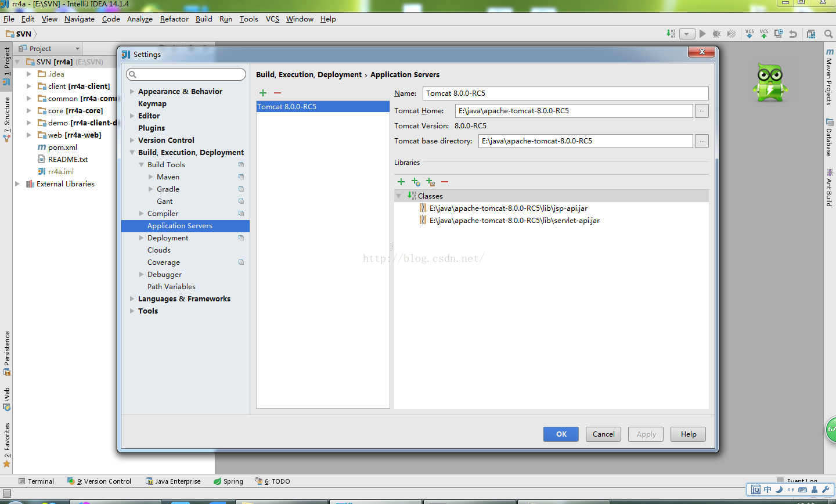Screen dimensions: 836x504
Task: Open the Database side panel
Action: (830, 137)
